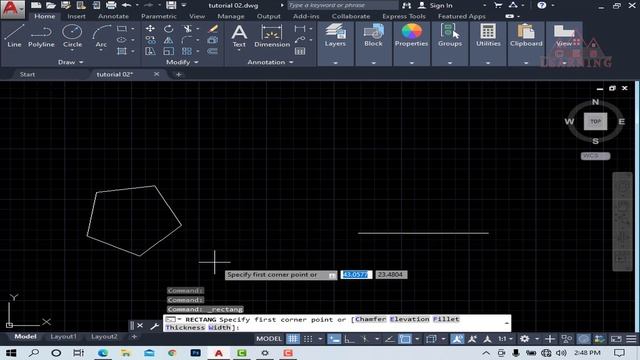Image resolution: width=640 pixels, height=360 pixels.
Task: Toggle ortho mode in status bar
Action: click(349, 339)
